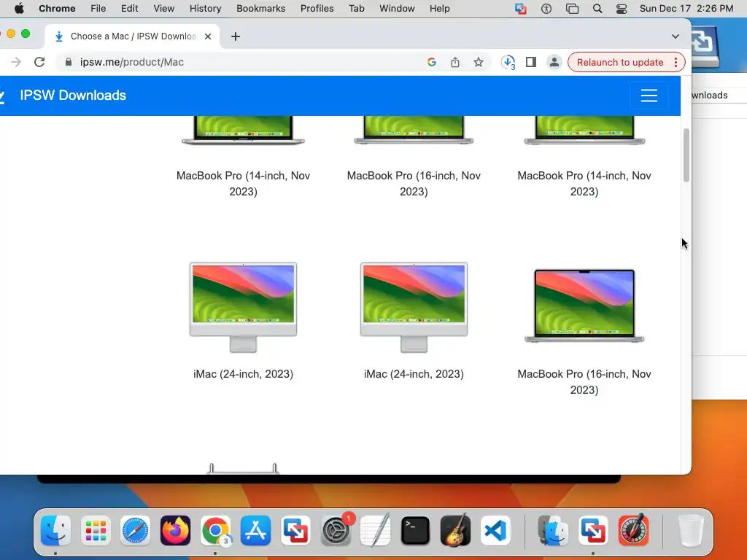Viewport: 747px width, 560px height.
Task: Select the Choose a Mac tab
Action: click(x=133, y=36)
